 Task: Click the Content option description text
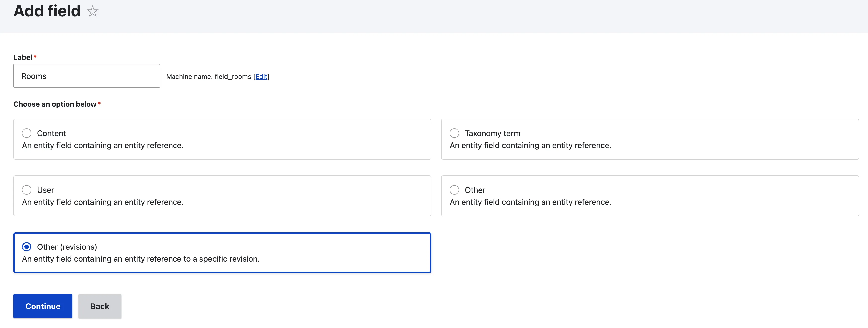(x=103, y=145)
